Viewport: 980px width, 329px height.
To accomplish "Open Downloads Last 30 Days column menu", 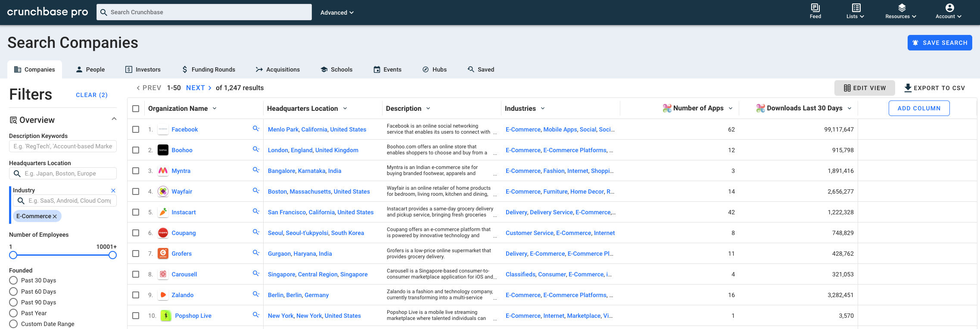I will click(849, 108).
